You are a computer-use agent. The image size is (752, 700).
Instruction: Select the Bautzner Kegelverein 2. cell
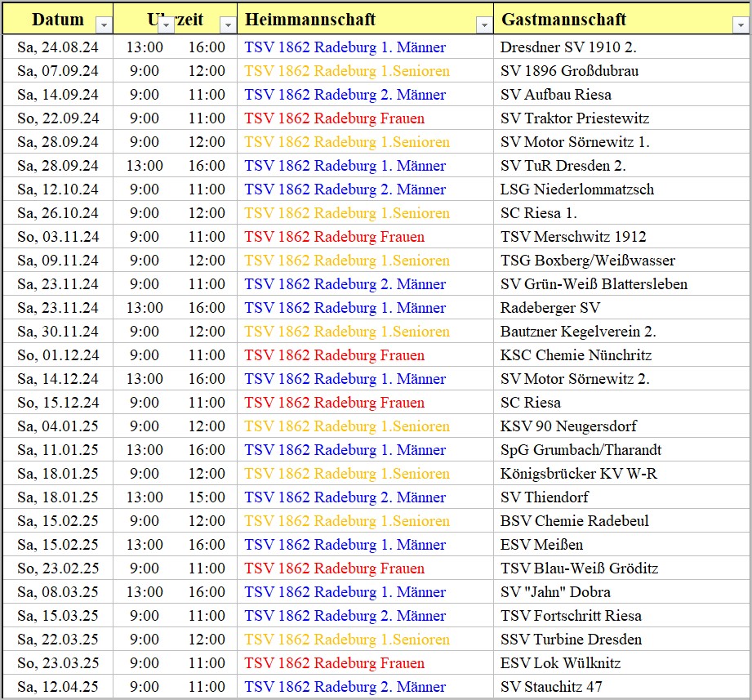pyautogui.click(x=622, y=331)
